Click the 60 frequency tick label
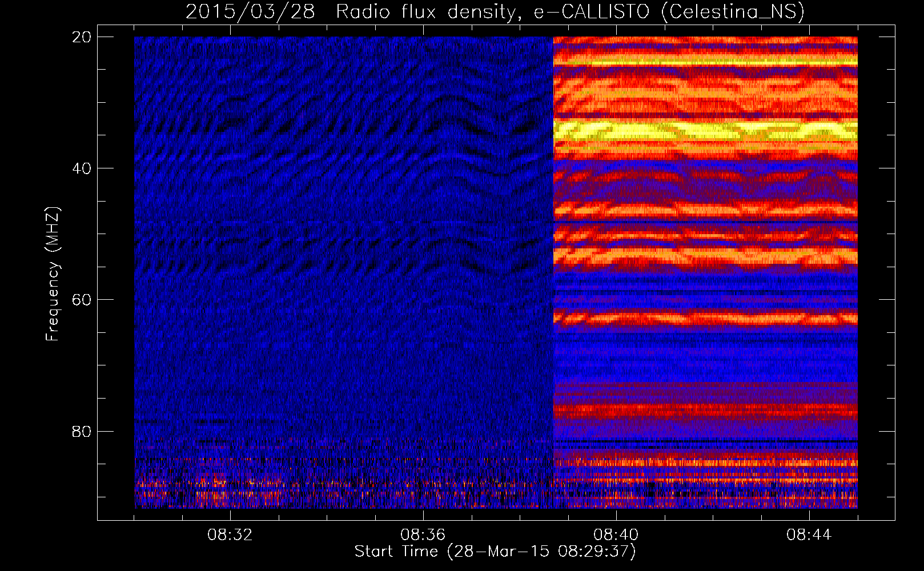 82,300
